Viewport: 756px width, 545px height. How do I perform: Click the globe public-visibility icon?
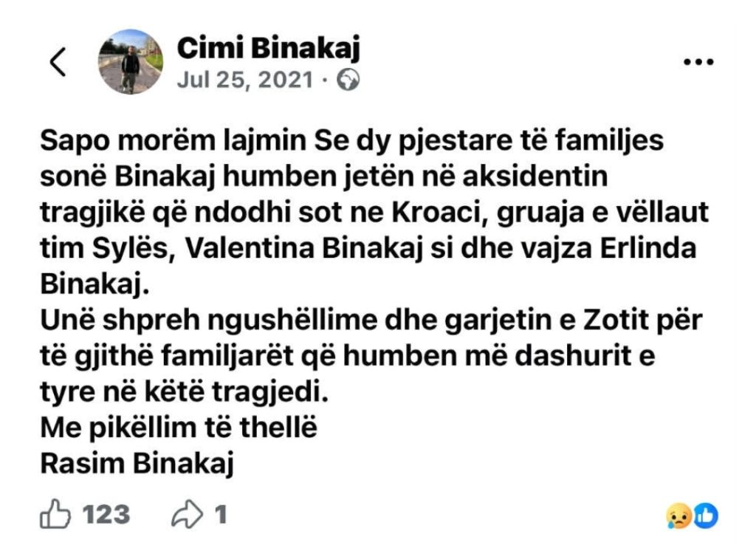pyautogui.click(x=348, y=80)
